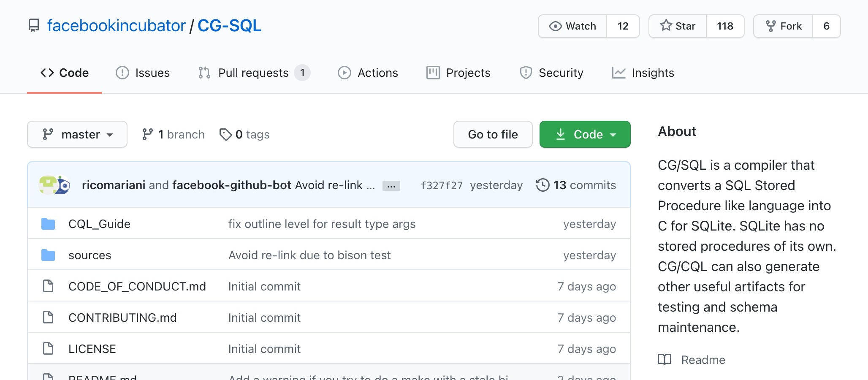Click the file icon beside LICENSE
Image resolution: width=868 pixels, height=380 pixels.
pos(48,349)
